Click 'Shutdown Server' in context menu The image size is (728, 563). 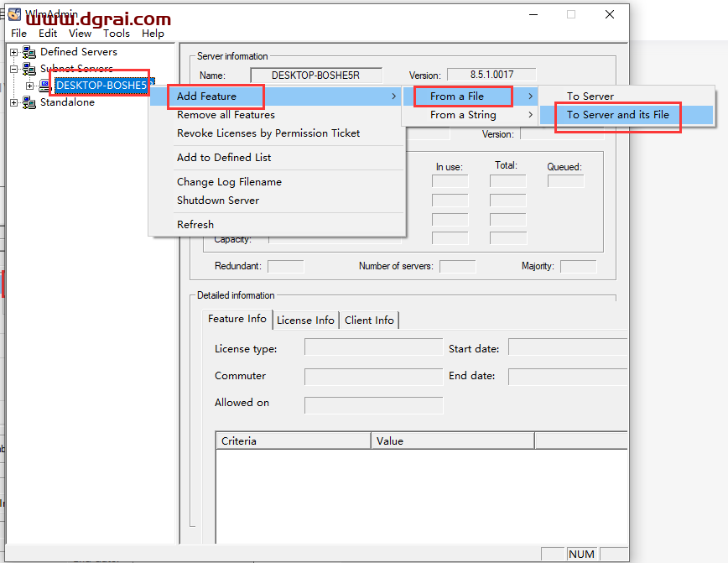pyautogui.click(x=218, y=201)
